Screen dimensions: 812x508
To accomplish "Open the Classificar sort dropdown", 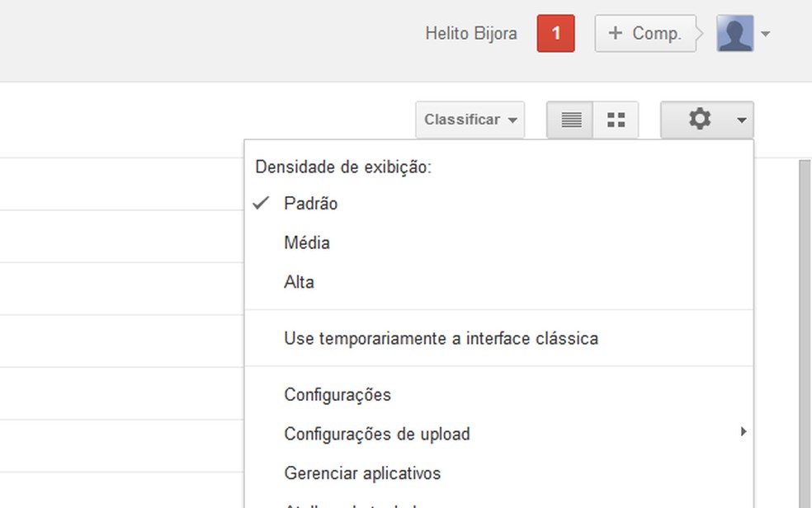I will tap(470, 120).
